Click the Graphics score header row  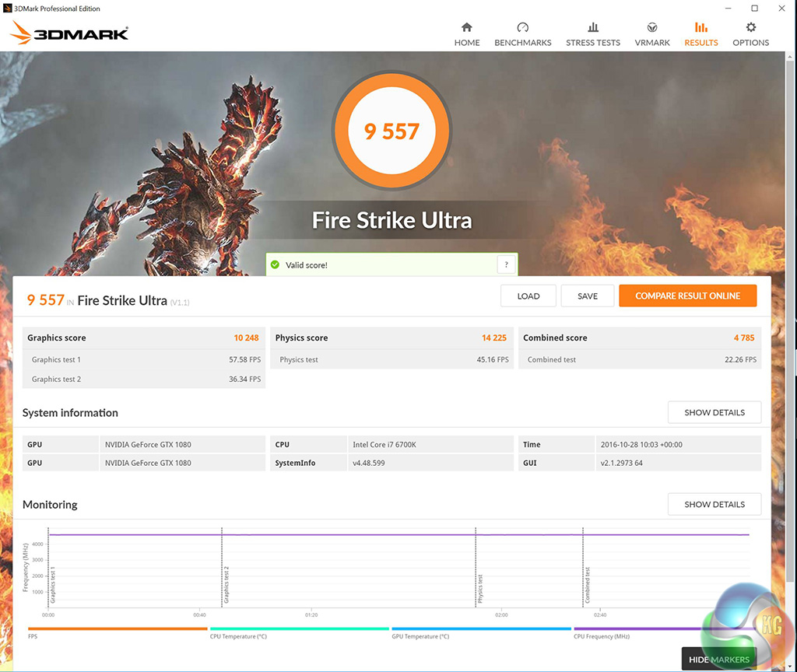click(x=144, y=338)
